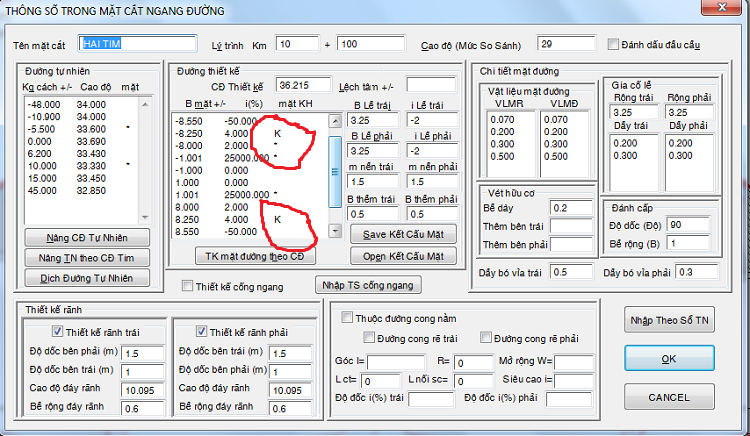This screenshot has height=436, width=750.
Task: Click the 'R=' input field
Action: click(x=473, y=362)
